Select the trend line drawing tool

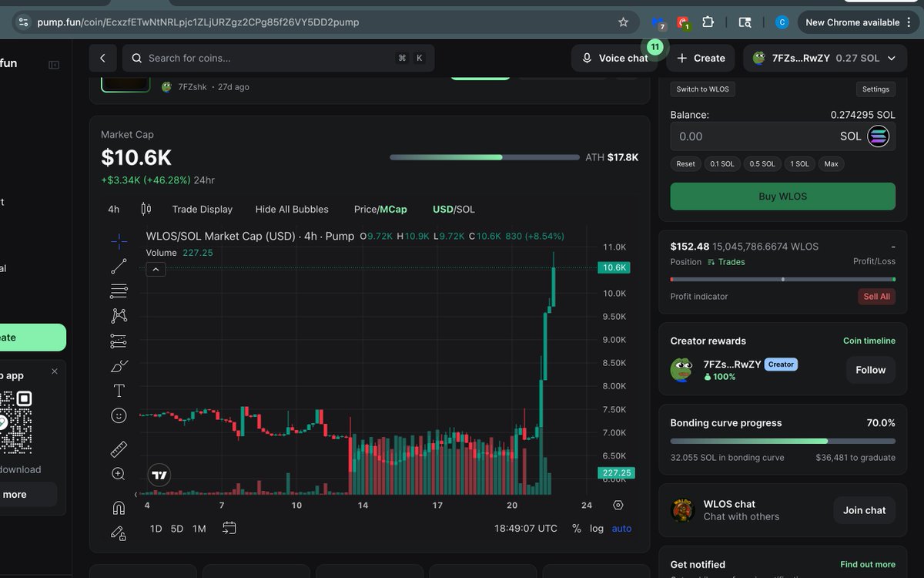click(x=119, y=267)
